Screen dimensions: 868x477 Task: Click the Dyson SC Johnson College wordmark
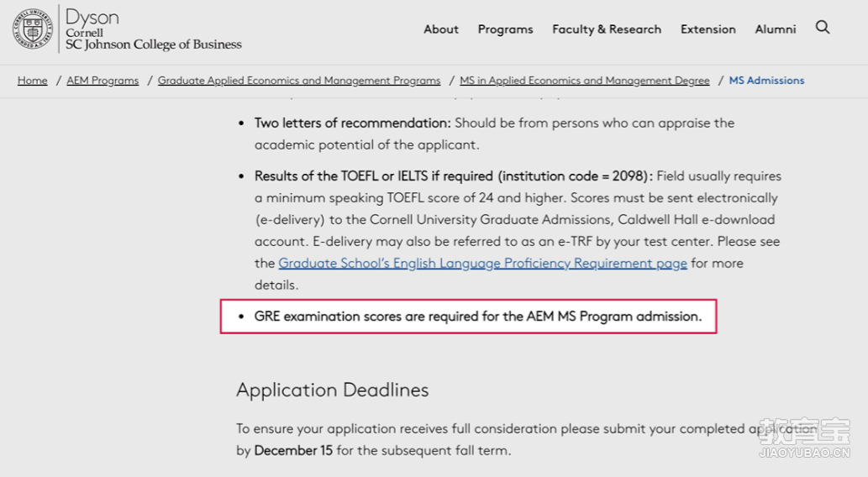(x=153, y=30)
